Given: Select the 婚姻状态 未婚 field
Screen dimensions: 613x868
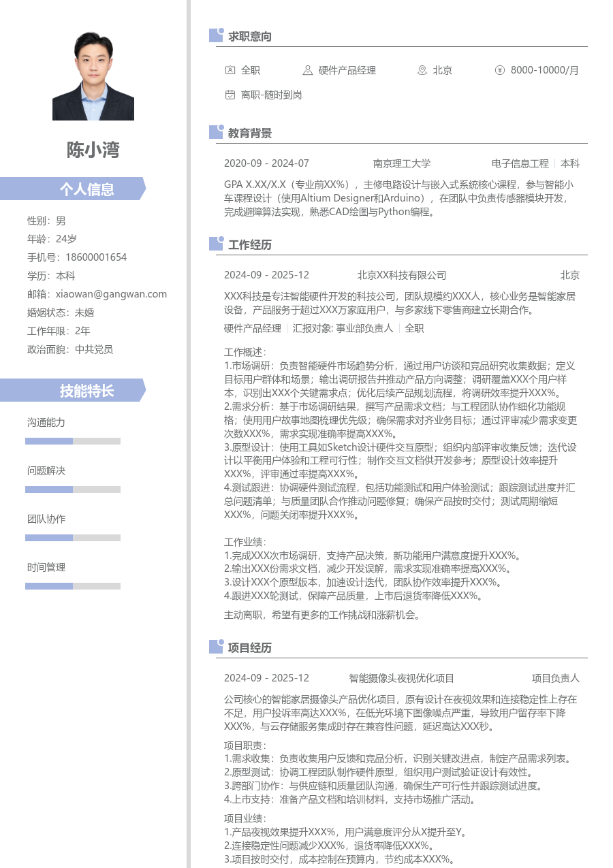Looking at the screenshot, I should coord(61,314).
